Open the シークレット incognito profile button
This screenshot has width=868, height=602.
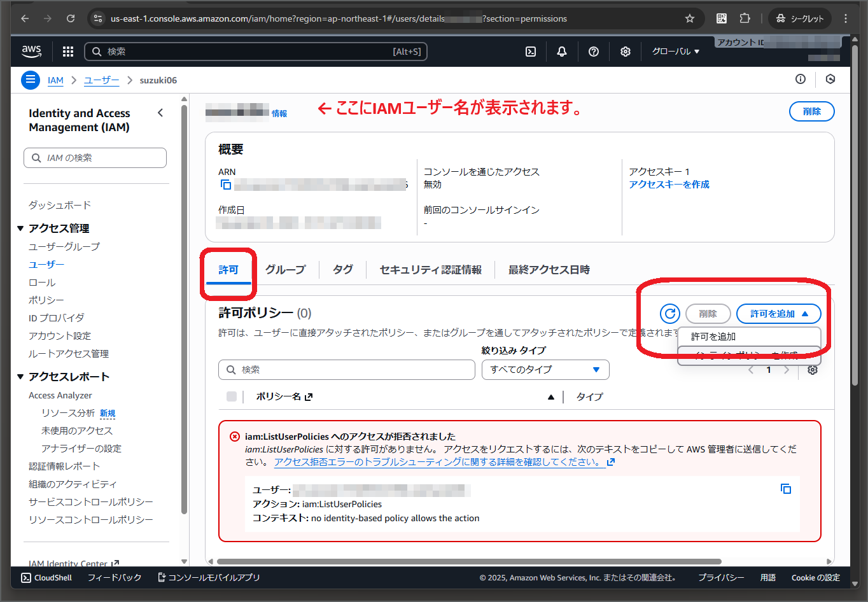click(x=800, y=18)
